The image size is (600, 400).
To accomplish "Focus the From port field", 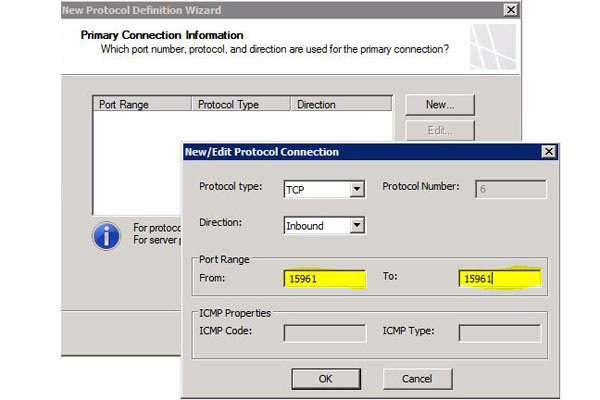I will tap(324, 279).
